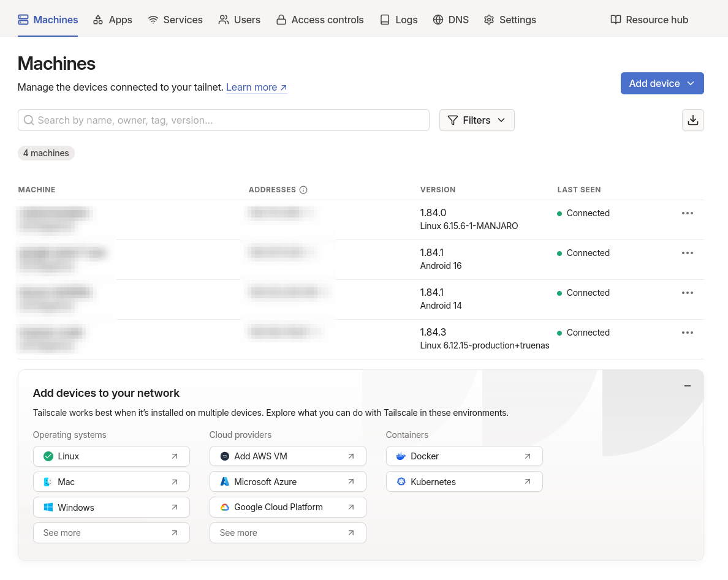The image size is (728, 580).
Task: Click Linux 6.12.15-production+truenas text
Action: (484, 345)
